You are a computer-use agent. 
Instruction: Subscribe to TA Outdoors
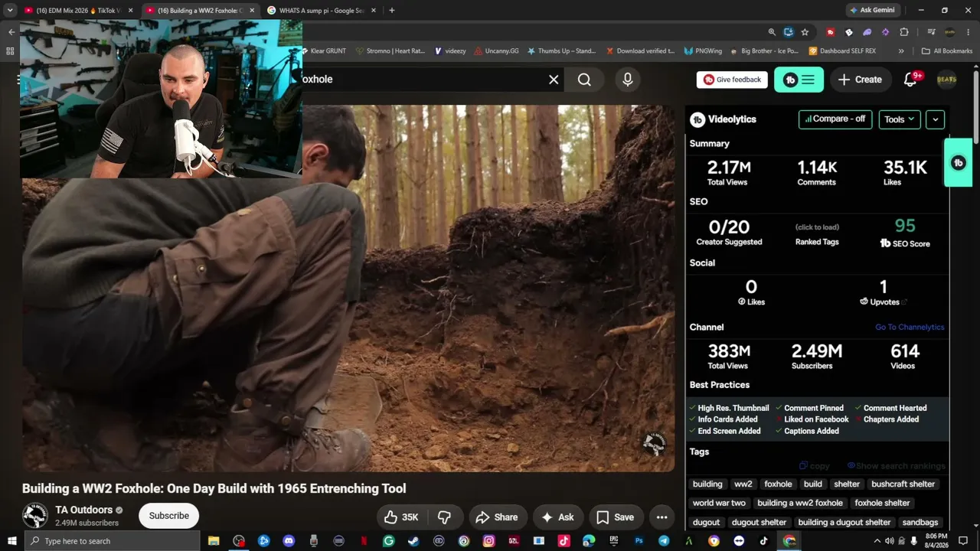169,516
